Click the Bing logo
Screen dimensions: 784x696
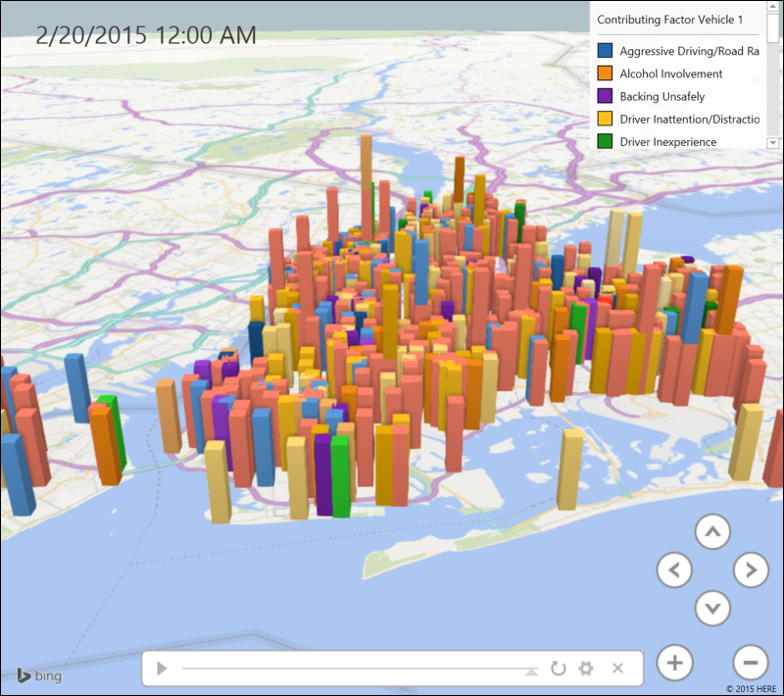click(x=39, y=675)
